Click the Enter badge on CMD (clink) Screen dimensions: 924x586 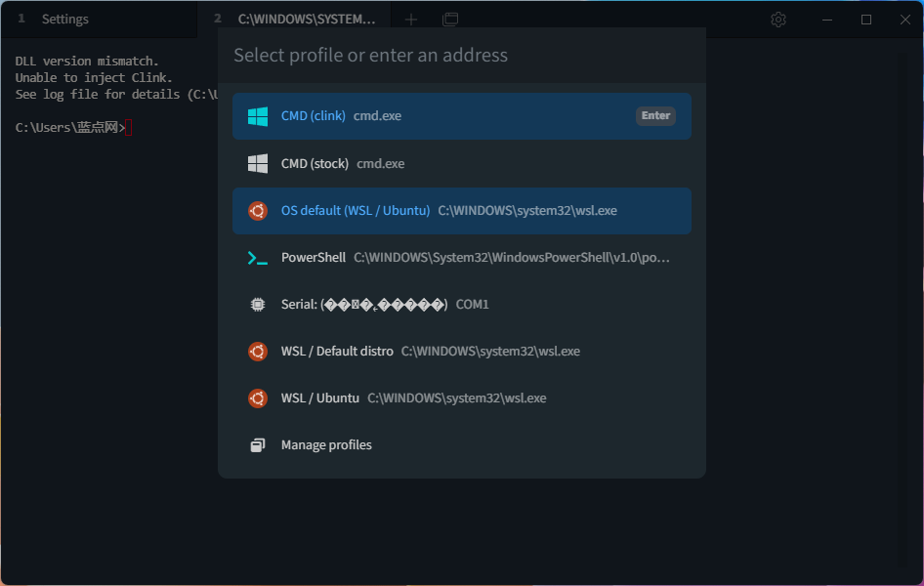[655, 116]
